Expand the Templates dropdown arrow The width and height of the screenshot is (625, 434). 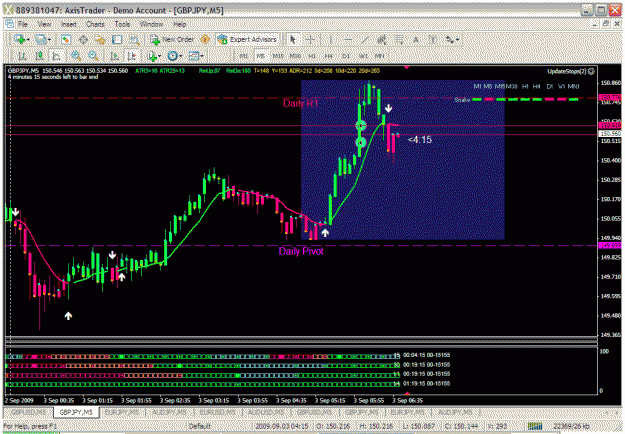202,56
